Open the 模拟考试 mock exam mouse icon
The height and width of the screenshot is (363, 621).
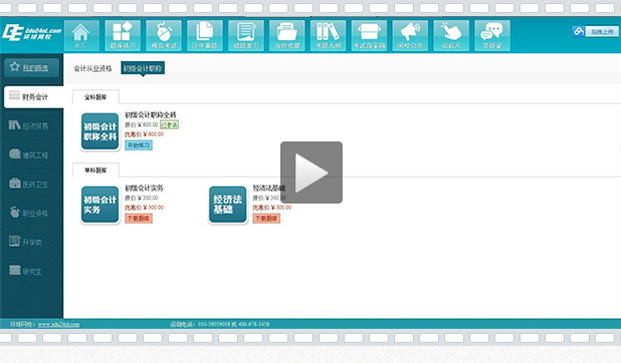click(164, 36)
